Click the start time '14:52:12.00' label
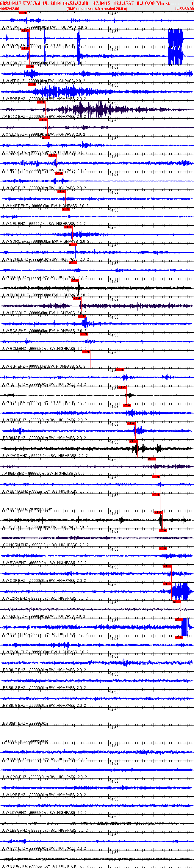 point(10,9)
